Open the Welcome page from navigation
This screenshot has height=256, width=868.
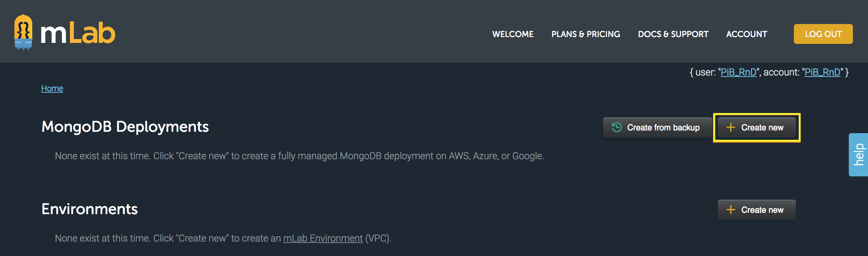[513, 34]
